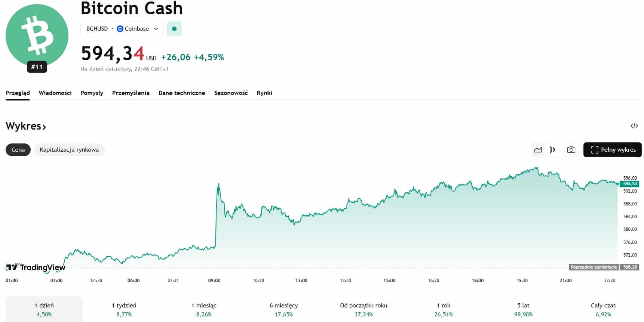Screen dimensions: 644x322
Task: Go to the Dane techniczne tab
Action: [182, 93]
